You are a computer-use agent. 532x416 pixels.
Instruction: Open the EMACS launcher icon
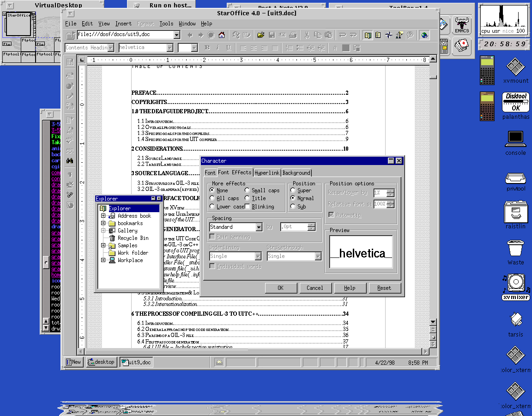coord(462,25)
